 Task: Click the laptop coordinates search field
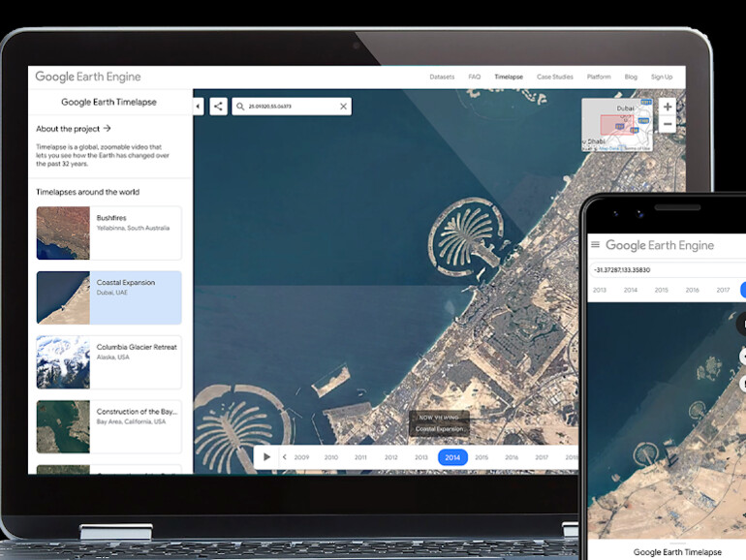click(292, 107)
